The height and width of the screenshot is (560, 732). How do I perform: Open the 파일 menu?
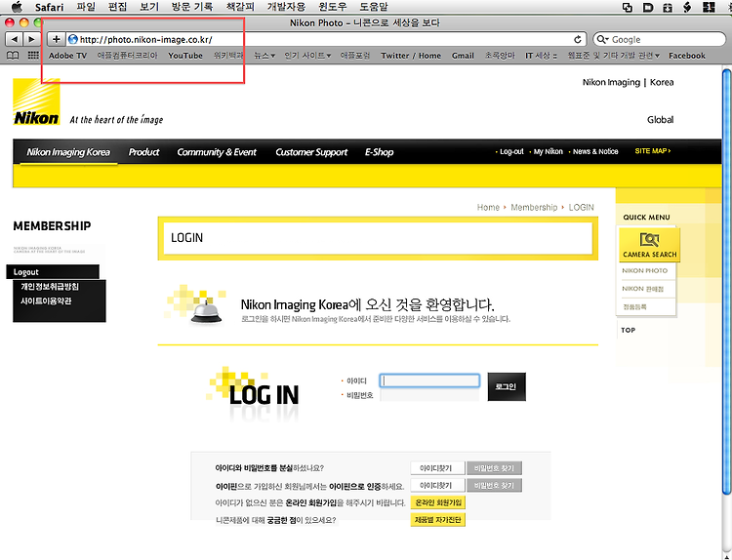[86, 7]
